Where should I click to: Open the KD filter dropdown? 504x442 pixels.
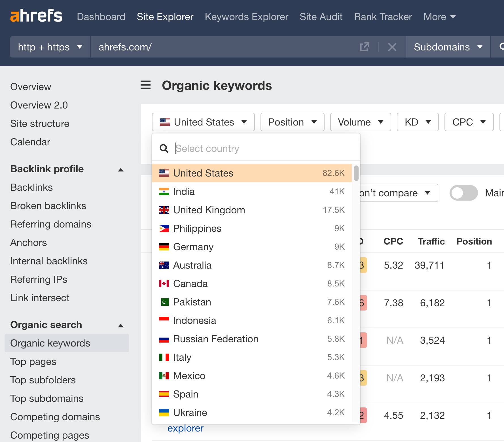pyautogui.click(x=418, y=122)
